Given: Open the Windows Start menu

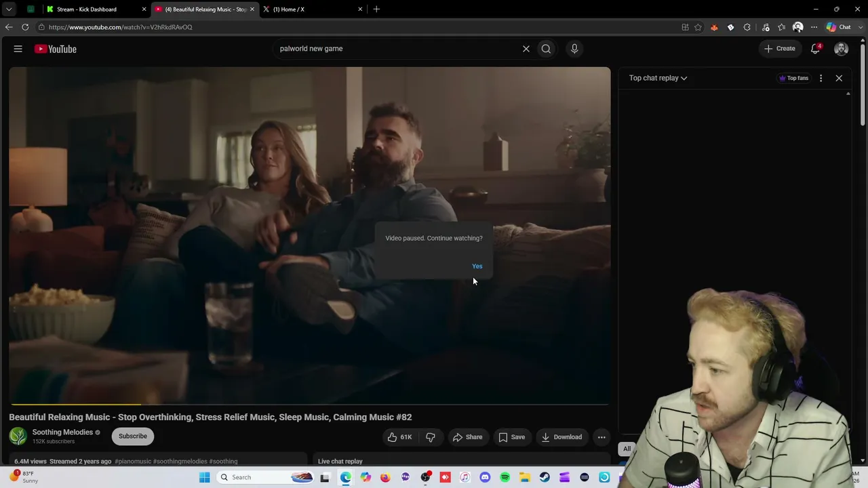Looking at the screenshot, I should [204, 477].
